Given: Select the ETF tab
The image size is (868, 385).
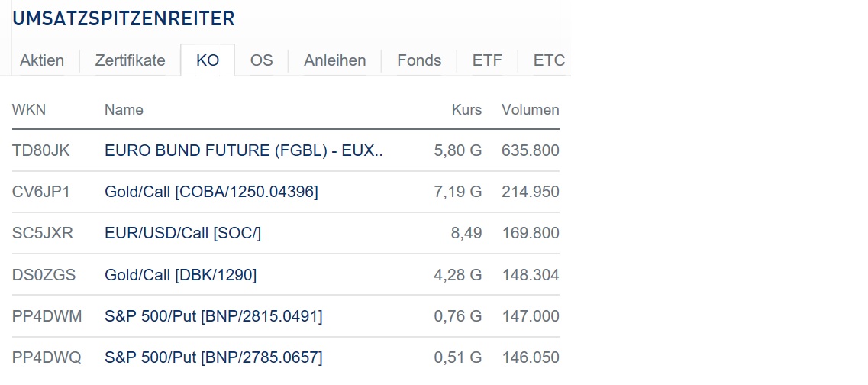Looking at the screenshot, I should pos(487,60).
